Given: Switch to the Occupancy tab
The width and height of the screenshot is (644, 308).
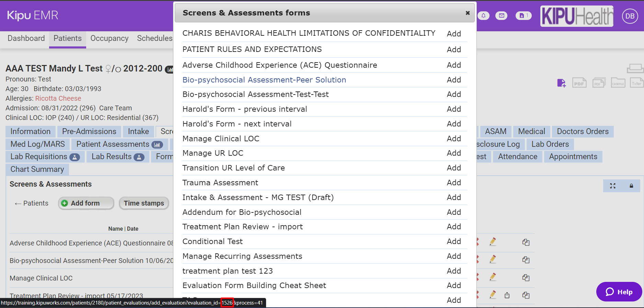Looking at the screenshot, I should click(x=109, y=38).
